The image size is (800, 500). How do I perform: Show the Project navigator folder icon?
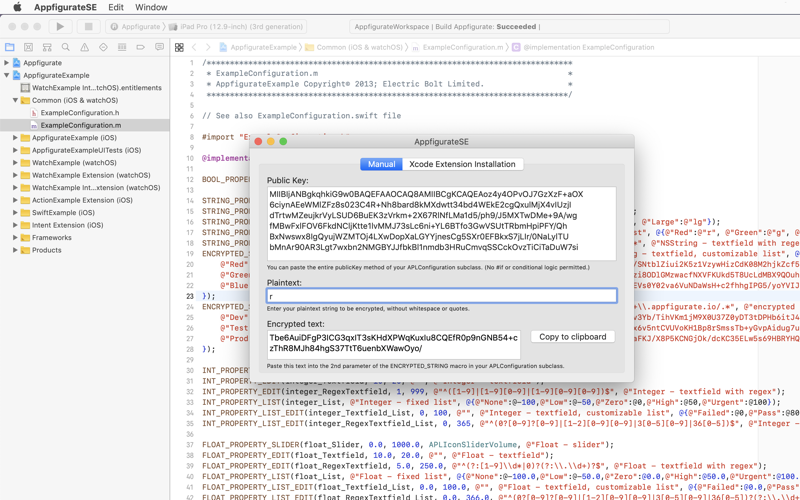[x=10, y=47]
